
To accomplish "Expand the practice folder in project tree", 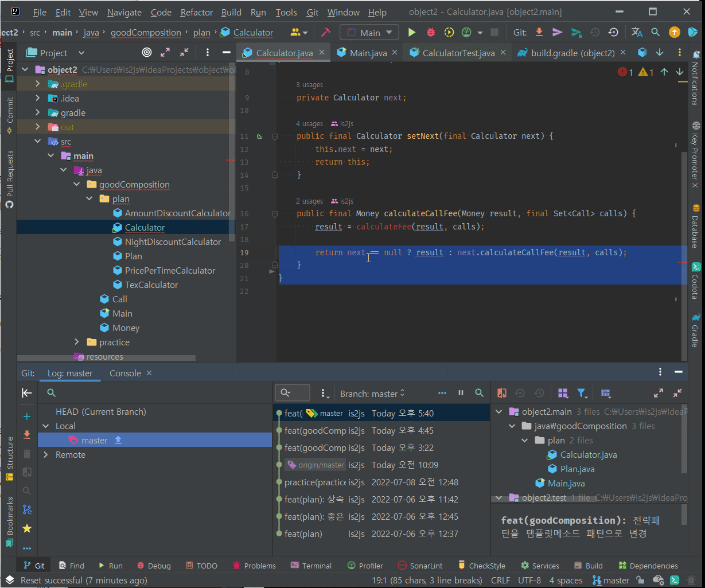I will pos(77,342).
